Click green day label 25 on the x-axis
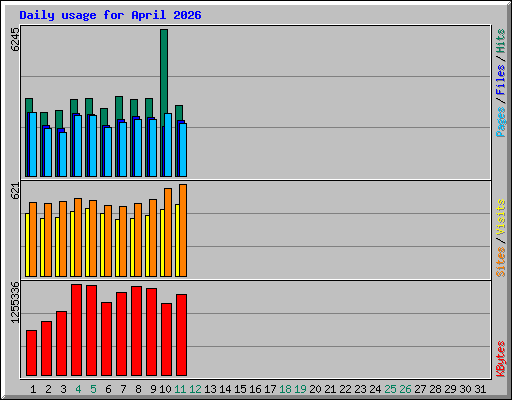Image resolution: width=512 pixels, height=400 pixels. 390,389
